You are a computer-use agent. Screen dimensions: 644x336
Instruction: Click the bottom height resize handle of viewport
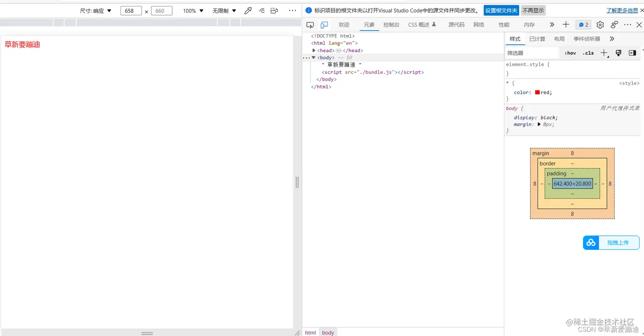pyautogui.click(x=147, y=333)
